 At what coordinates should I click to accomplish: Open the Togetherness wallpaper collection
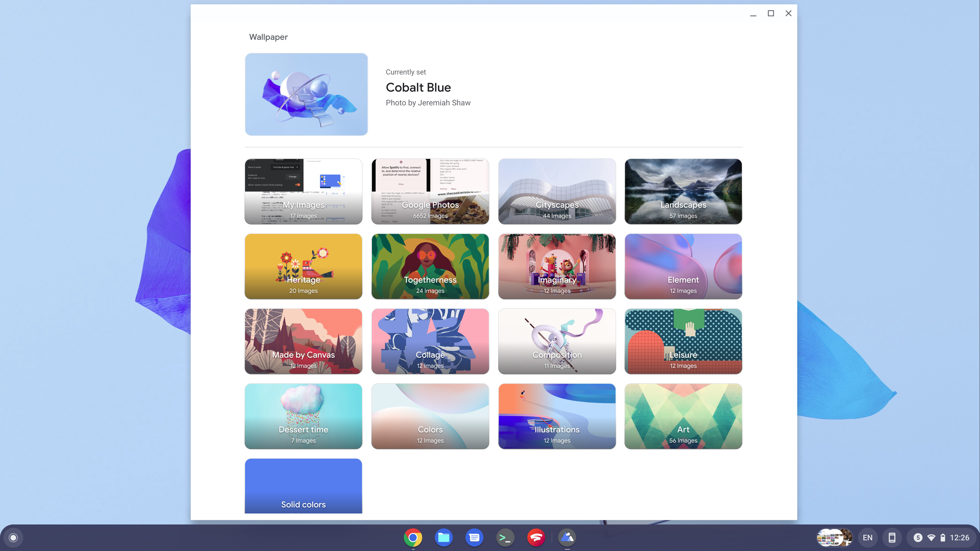430,266
